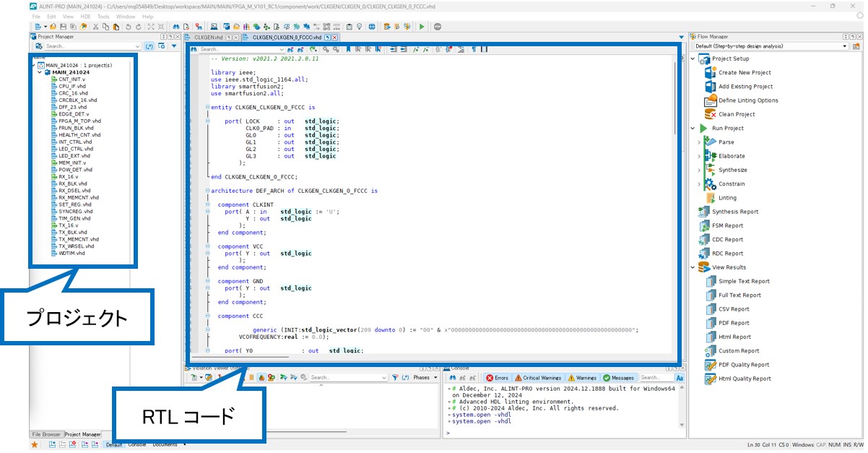Toggle regex search in Project Manager
This screenshot has height=453, width=868.
[149, 46]
